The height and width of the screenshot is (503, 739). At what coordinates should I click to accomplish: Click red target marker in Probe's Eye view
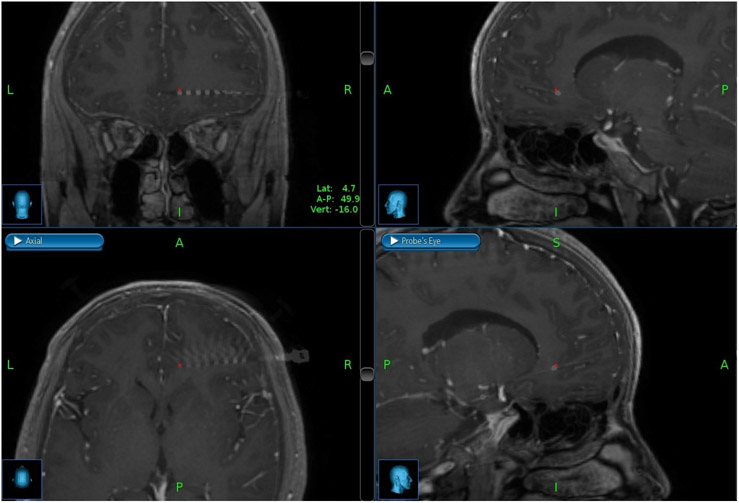click(555, 366)
